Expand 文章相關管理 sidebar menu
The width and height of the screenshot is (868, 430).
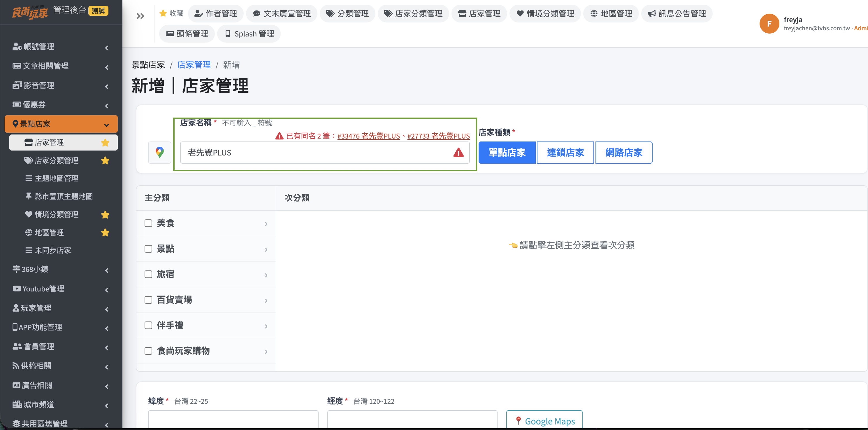(61, 66)
